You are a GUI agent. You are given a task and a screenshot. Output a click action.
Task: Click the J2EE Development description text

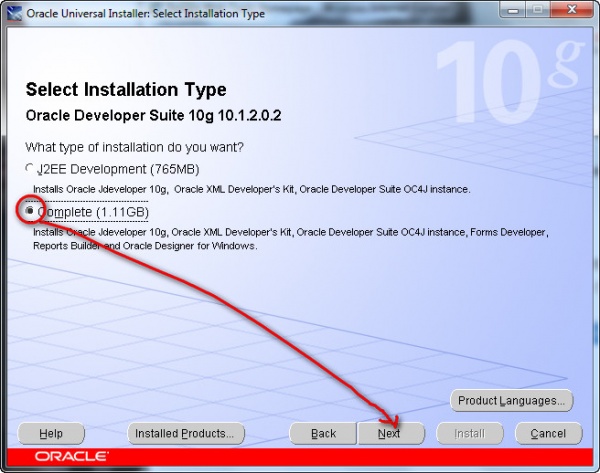coord(251,189)
